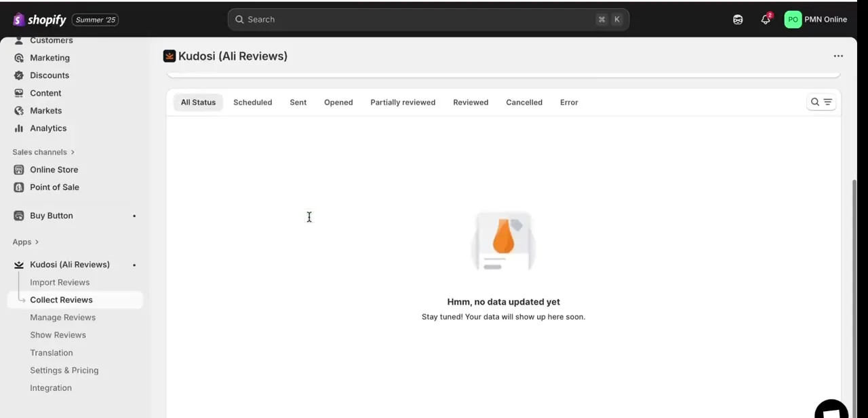868x418 pixels.
Task: Click the Customers icon in sidebar
Action: pos(19,41)
